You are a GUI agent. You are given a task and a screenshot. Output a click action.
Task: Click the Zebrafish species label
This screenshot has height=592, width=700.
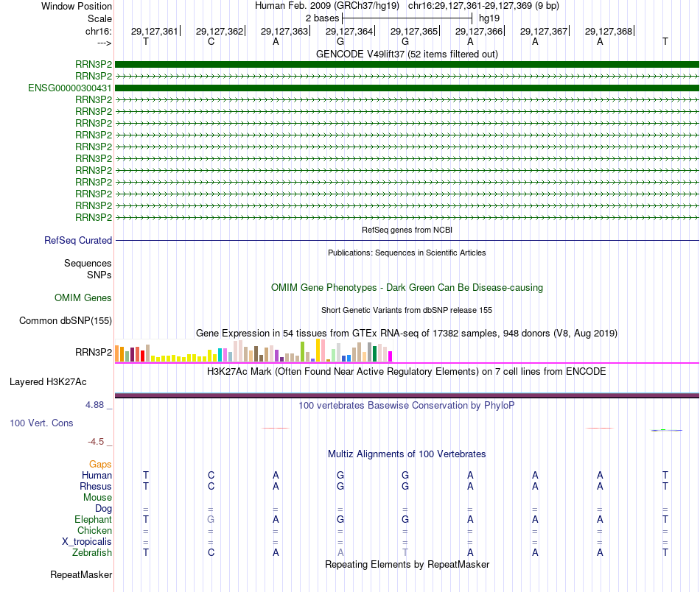(x=92, y=552)
